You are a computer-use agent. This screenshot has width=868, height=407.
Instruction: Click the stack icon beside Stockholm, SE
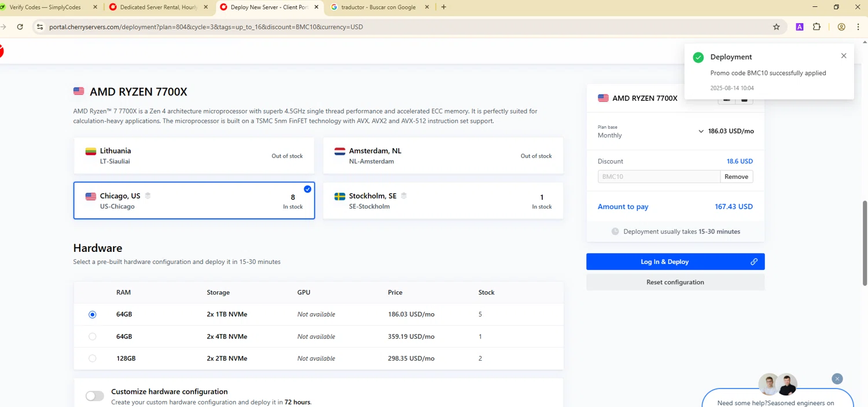(x=404, y=196)
